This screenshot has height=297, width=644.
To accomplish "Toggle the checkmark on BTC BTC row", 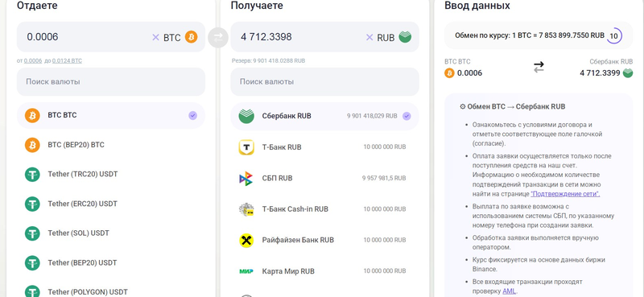I will [x=192, y=116].
